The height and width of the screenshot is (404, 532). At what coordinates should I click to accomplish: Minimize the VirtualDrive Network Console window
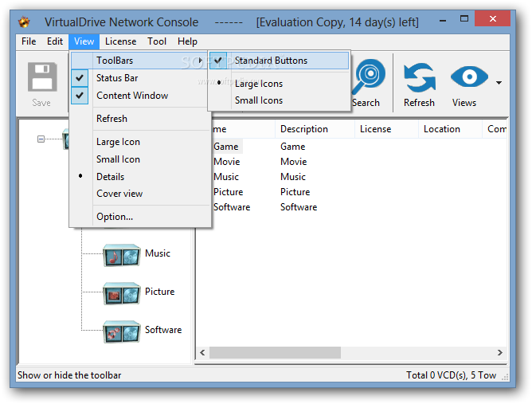pos(443,20)
